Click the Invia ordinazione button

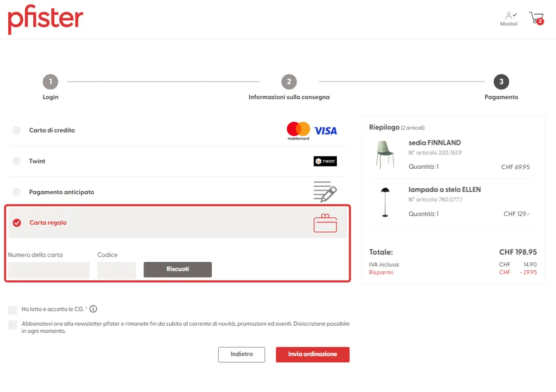pyautogui.click(x=312, y=354)
